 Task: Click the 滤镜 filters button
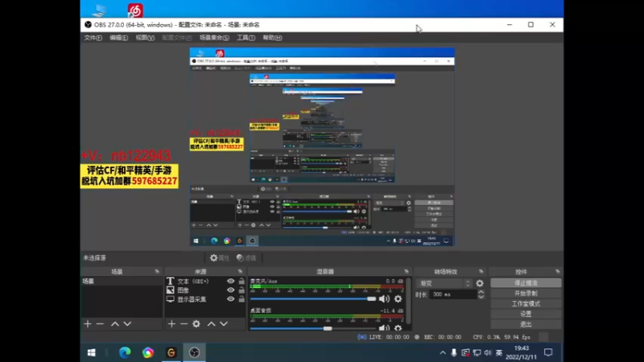pyautogui.click(x=246, y=257)
